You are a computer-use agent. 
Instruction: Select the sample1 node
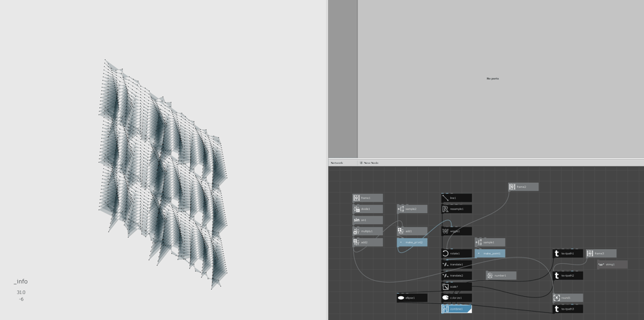pyautogui.click(x=490, y=242)
